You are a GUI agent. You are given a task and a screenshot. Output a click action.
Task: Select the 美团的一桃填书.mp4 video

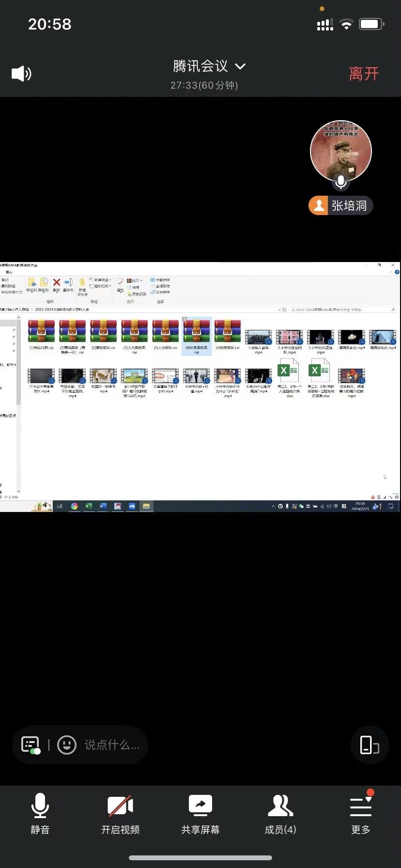[x=103, y=381]
